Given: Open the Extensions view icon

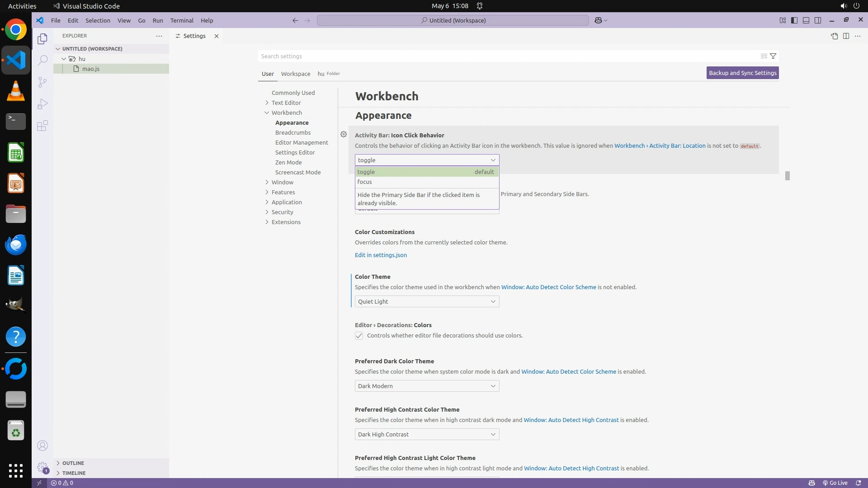Looking at the screenshot, I should coord(42,126).
